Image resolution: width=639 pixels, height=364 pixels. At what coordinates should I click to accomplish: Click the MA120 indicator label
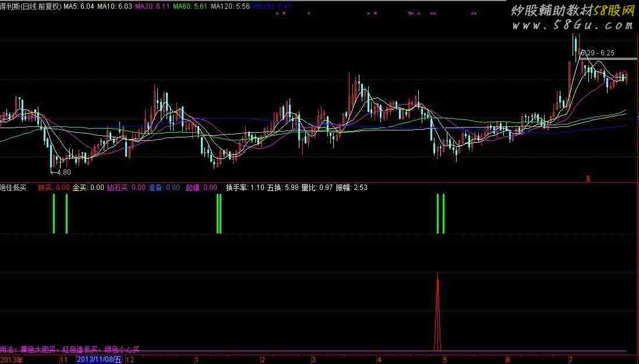[230, 6]
